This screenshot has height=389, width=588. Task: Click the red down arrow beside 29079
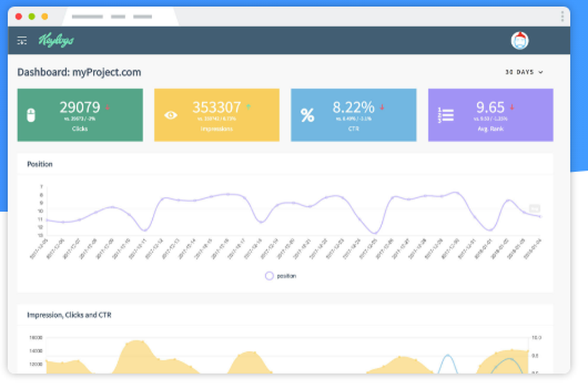coord(108,107)
